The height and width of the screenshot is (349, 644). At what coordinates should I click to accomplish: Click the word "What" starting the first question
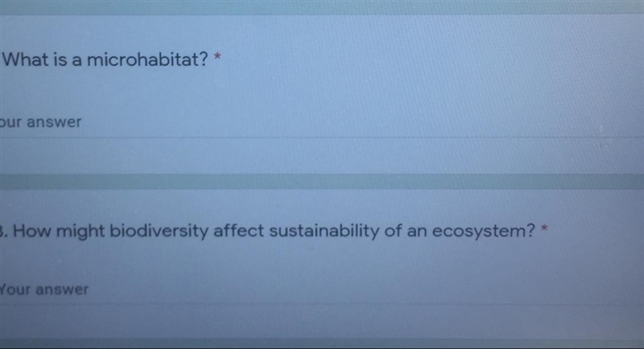coord(26,60)
